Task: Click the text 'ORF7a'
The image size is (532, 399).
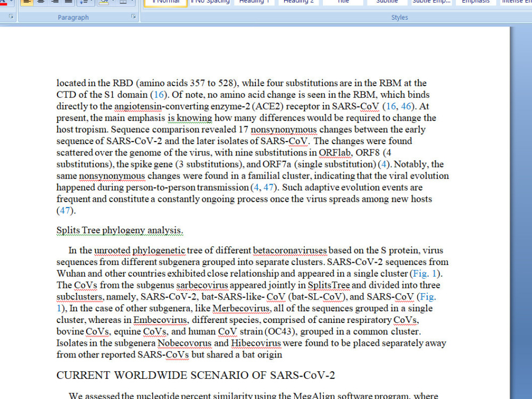Action: pyautogui.click(x=277, y=164)
